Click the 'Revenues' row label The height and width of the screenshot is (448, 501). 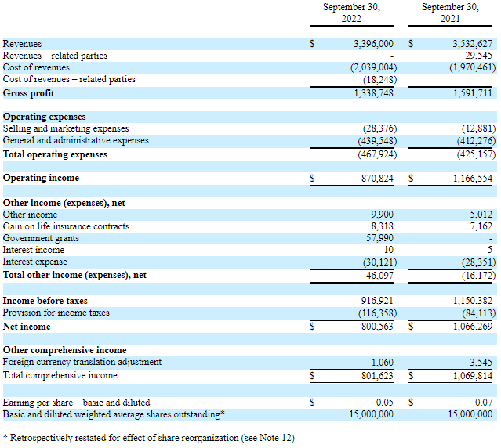22,44
